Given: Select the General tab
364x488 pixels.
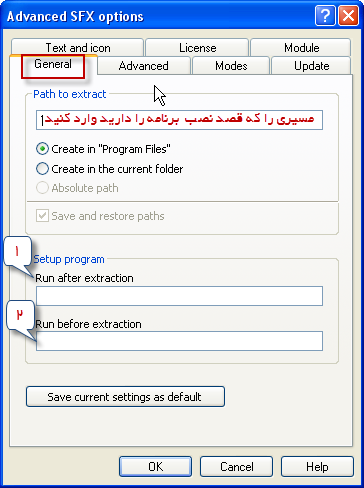Looking at the screenshot, I should [53, 64].
